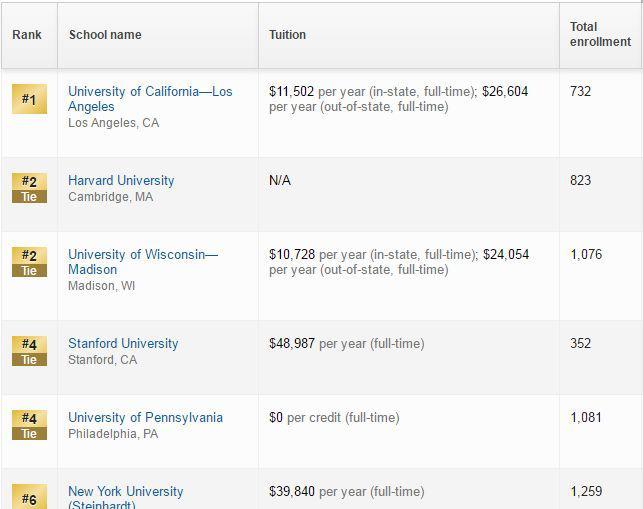The height and width of the screenshot is (509, 643).
Task: Click Harvard's #2 Tie rank badge
Action: coord(29,188)
